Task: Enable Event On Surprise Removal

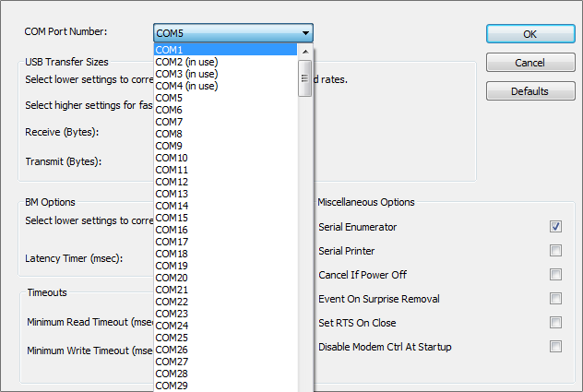Action: [x=556, y=299]
